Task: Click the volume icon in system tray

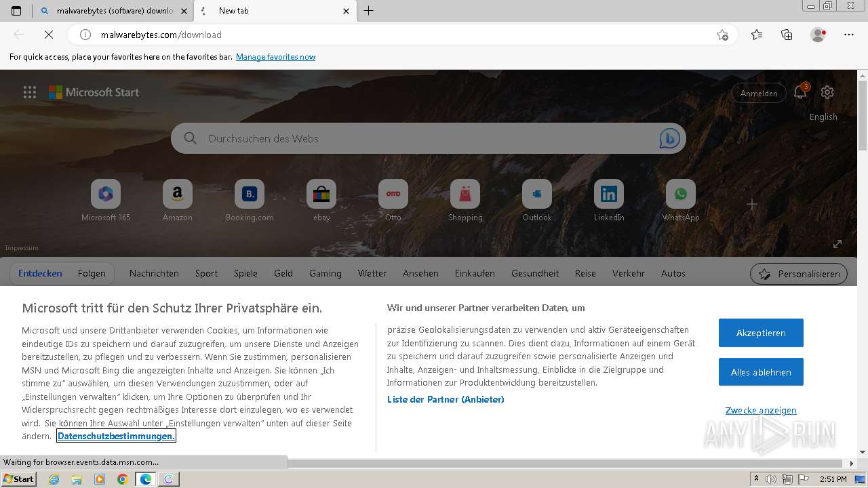Action: [x=772, y=479]
